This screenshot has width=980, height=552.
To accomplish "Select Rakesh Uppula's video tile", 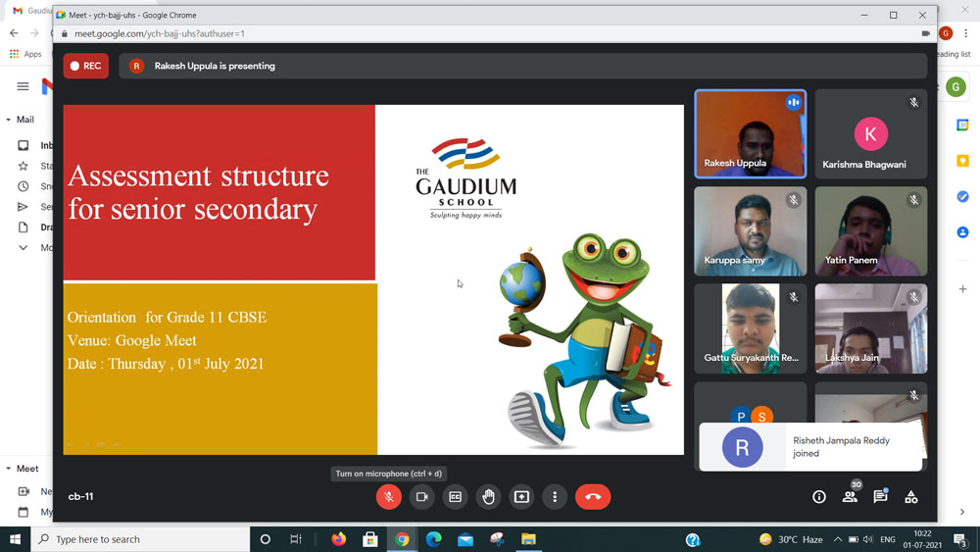I will click(750, 133).
